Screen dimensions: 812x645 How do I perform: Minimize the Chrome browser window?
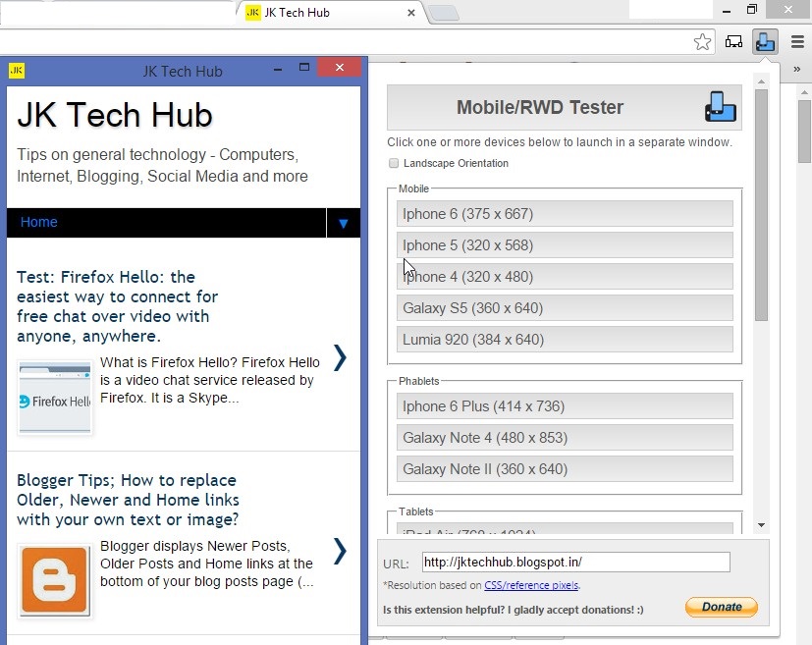[727, 11]
